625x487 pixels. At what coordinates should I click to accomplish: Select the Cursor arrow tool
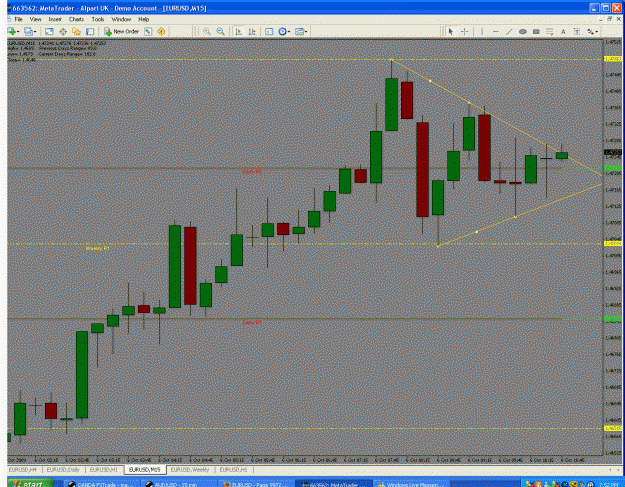(451, 31)
